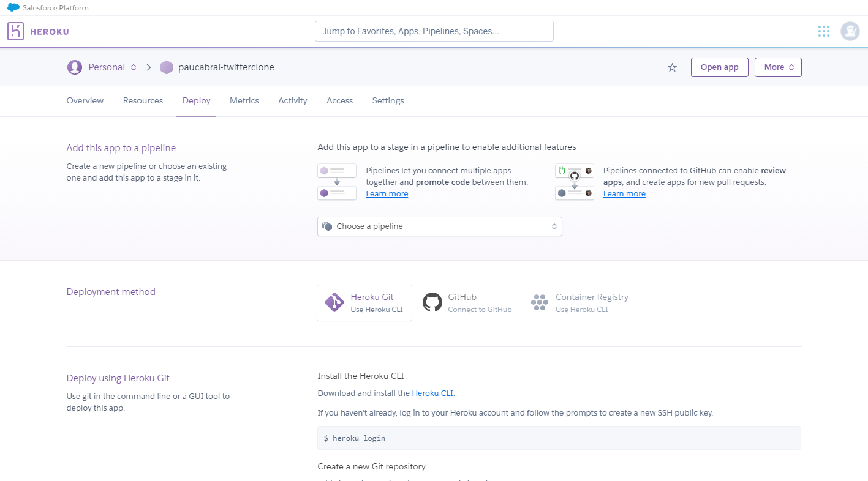868x481 pixels.
Task: Click the 'Deployment method' heading
Action: (x=111, y=292)
